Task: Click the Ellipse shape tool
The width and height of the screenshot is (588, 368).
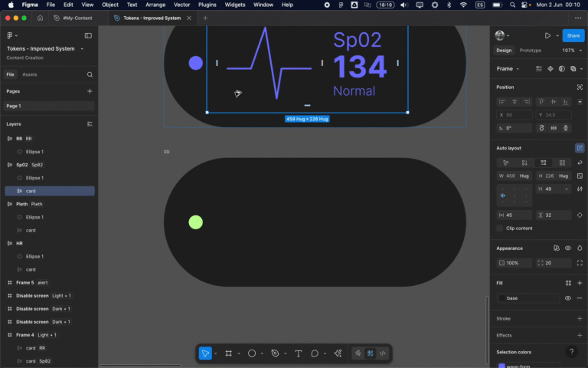Action: [251, 353]
